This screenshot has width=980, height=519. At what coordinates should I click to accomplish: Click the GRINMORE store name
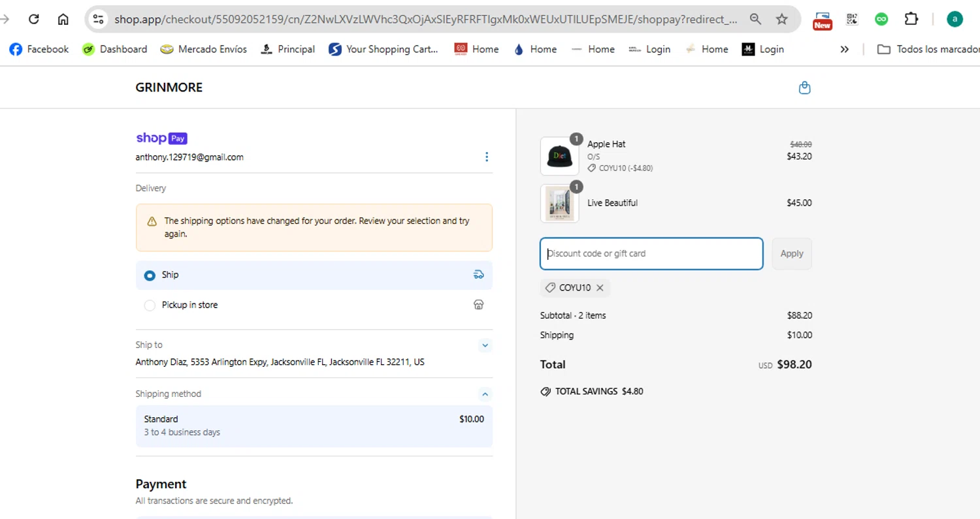point(169,87)
